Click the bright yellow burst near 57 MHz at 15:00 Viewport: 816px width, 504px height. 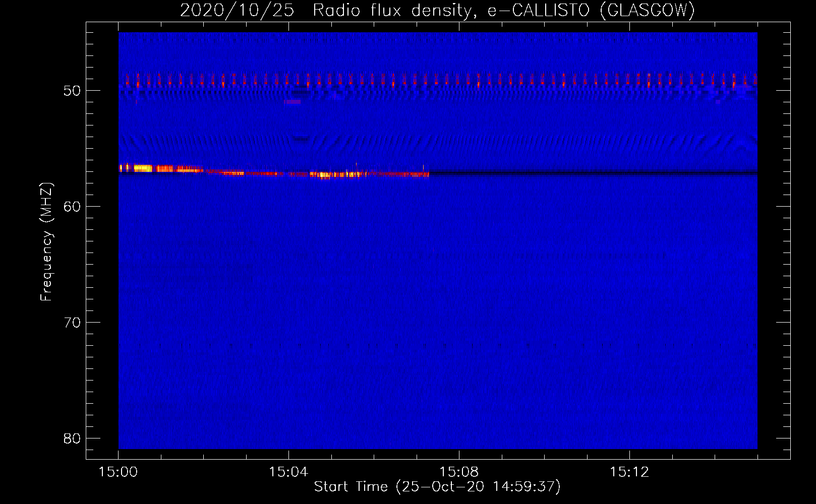click(143, 168)
